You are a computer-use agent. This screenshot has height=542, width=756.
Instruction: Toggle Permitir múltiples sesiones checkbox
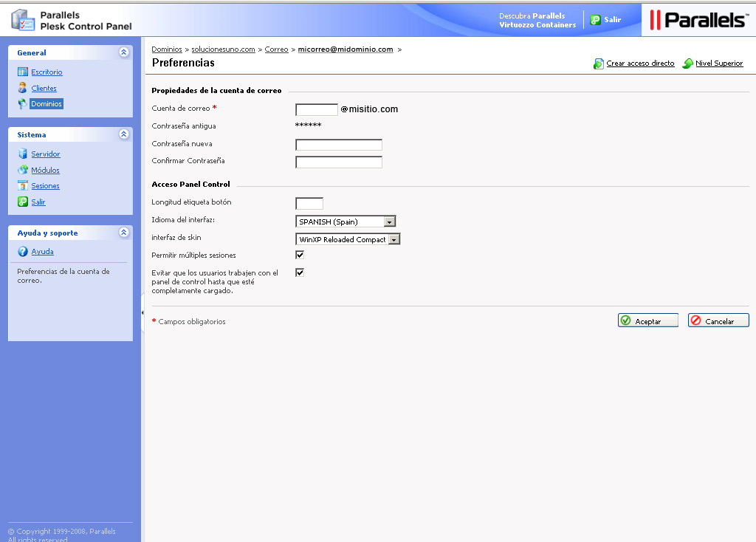[300, 255]
